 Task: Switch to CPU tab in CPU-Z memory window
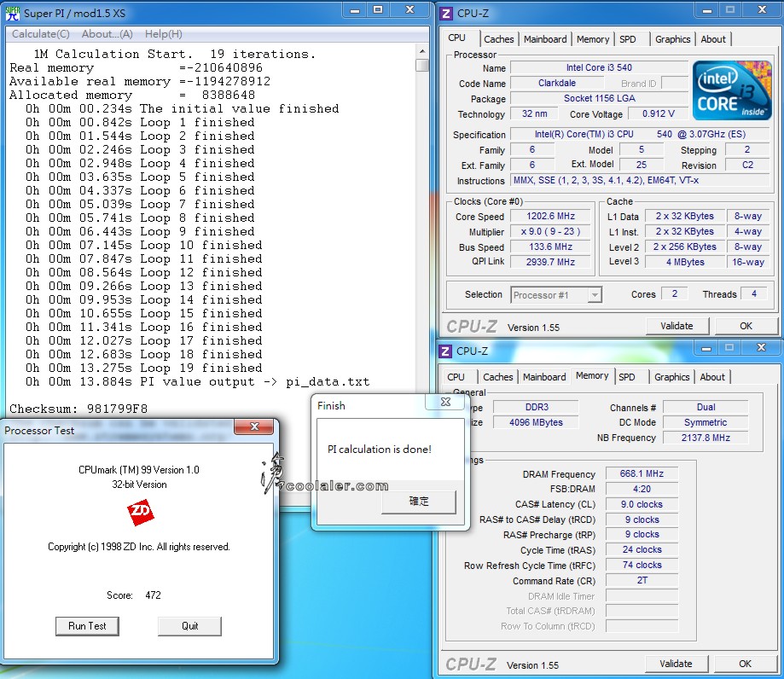tap(456, 377)
